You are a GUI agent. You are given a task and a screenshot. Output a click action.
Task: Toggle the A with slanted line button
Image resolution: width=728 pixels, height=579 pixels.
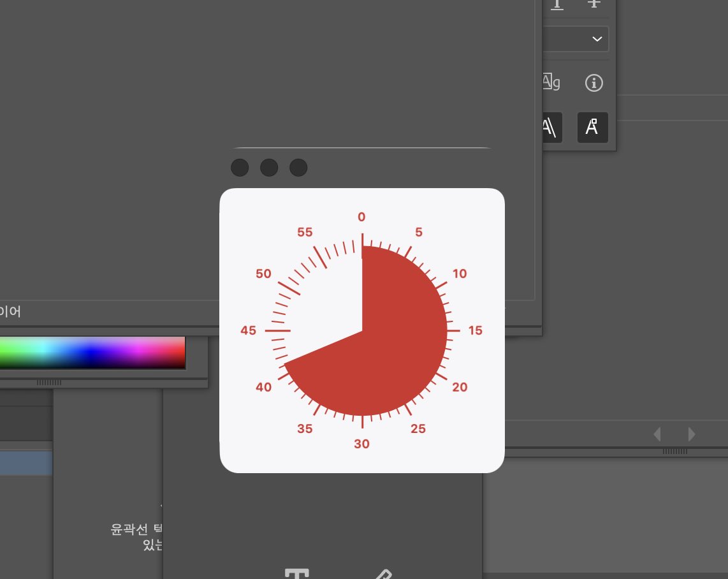pyautogui.click(x=551, y=128)
